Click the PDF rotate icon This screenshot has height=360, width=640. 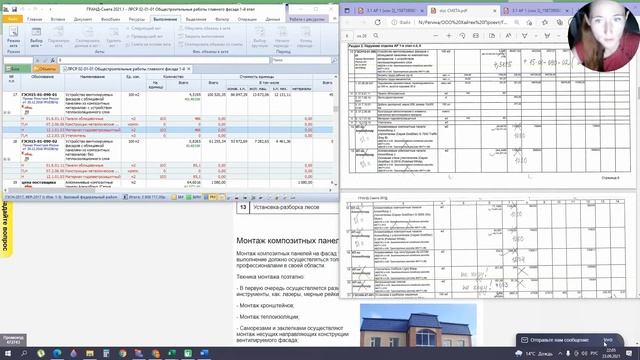(x=462, y=36)
